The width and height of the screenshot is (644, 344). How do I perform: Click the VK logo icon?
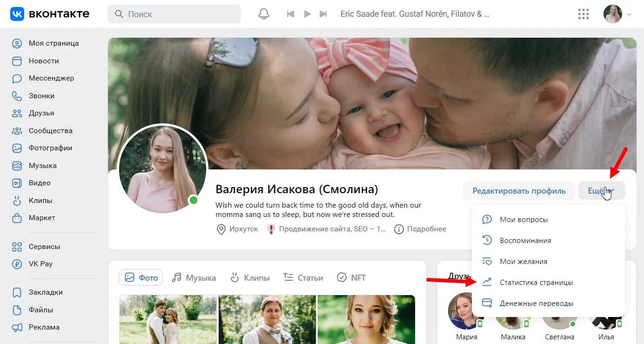click(17, 14)
